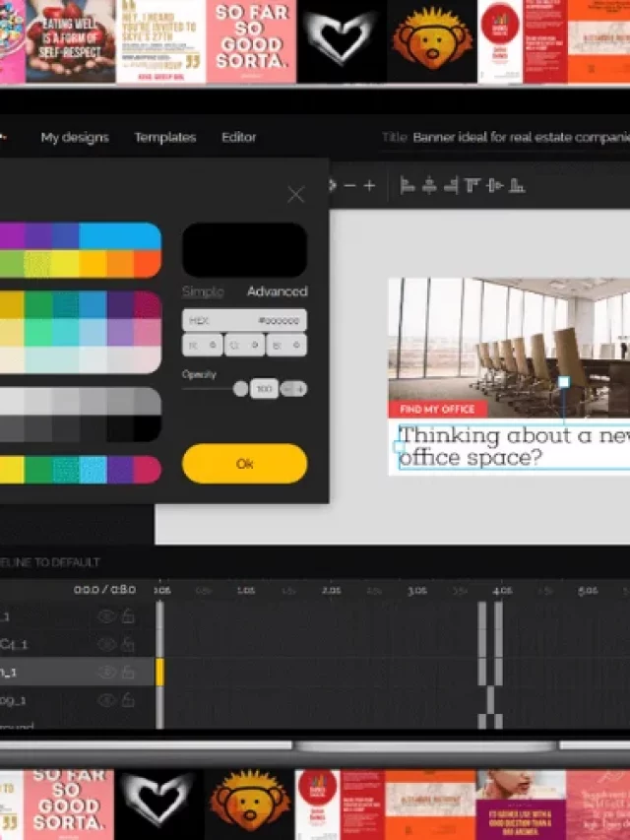The image size is (630, 840).
Task: Increase opacity with the plus stepper
Action: pyautogui.click(x=301, y=389)
